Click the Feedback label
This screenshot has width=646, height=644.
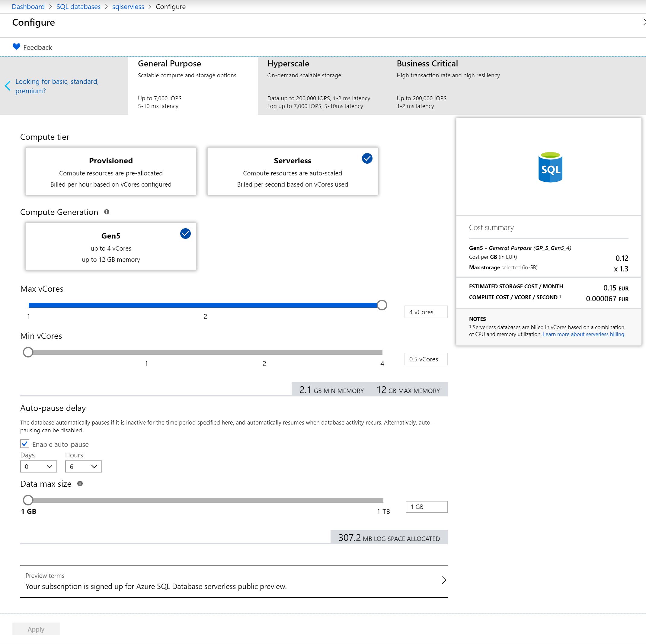click(37, 47)
